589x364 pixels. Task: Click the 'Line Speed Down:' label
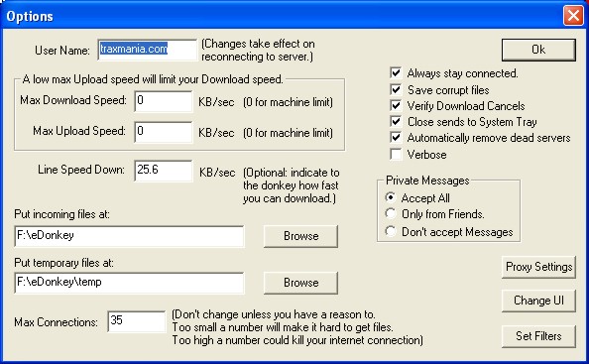81,170
